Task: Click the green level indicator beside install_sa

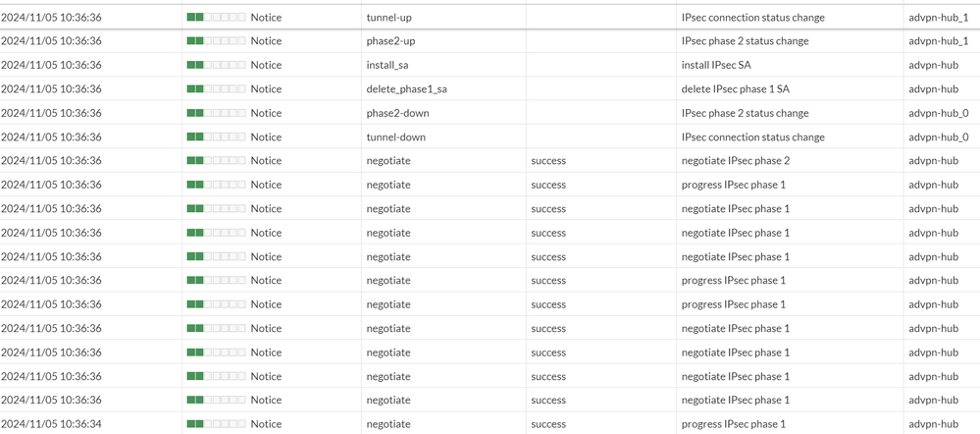Action: click(216, 65)
